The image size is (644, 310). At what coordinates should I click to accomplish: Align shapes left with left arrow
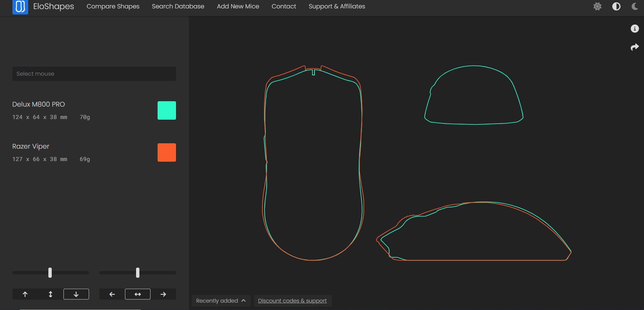112,294
